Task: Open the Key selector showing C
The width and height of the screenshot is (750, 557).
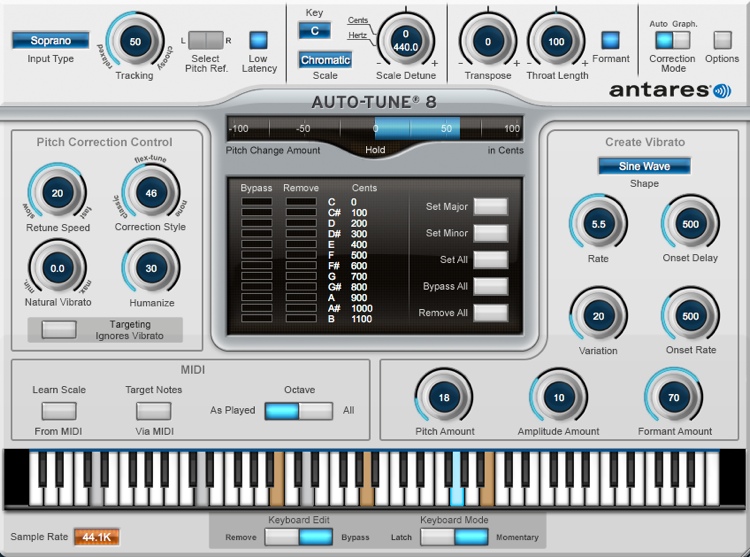Action: pos(314,30)
